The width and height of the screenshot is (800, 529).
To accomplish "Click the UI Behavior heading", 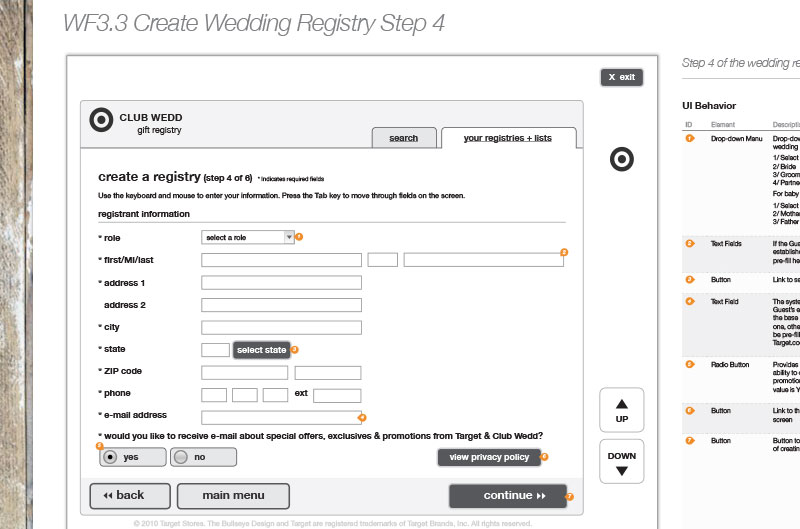I will (x=709, y=106).
